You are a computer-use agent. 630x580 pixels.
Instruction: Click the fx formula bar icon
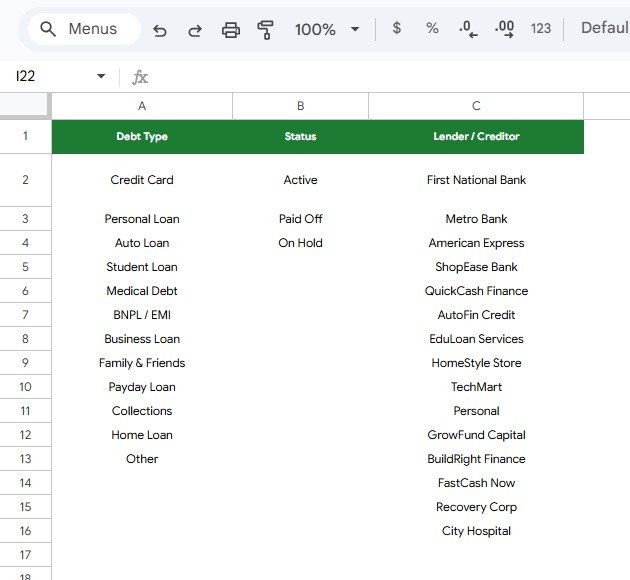click(140, 77)
